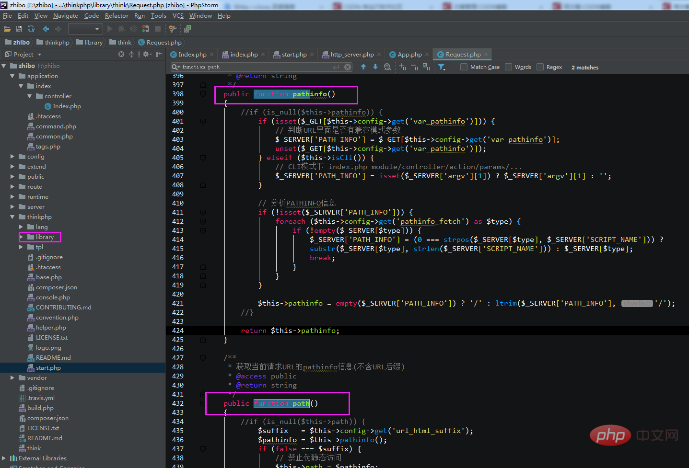Open Settings via wrench toolbar icon
The width and height of the screenshot is (689, 468).
172,29
